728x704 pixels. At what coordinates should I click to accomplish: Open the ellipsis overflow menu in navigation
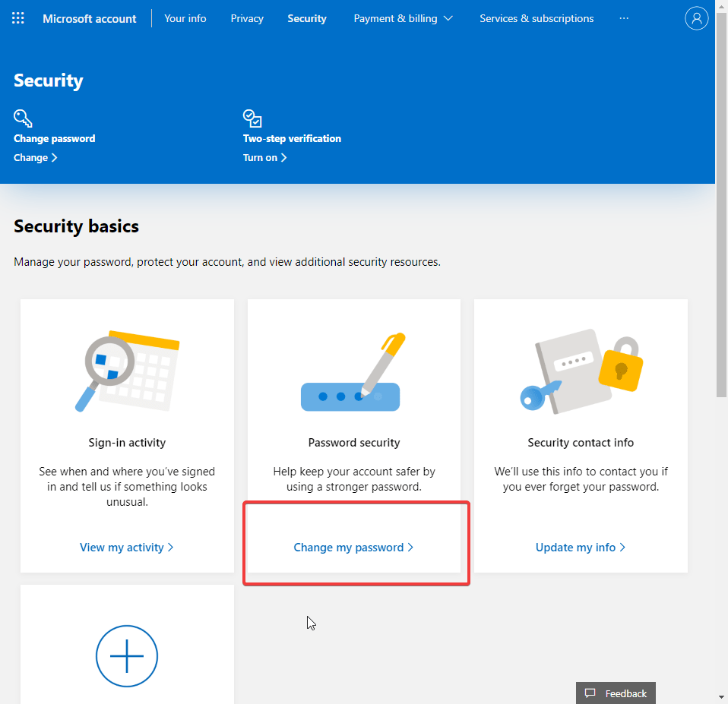point(624,18)
